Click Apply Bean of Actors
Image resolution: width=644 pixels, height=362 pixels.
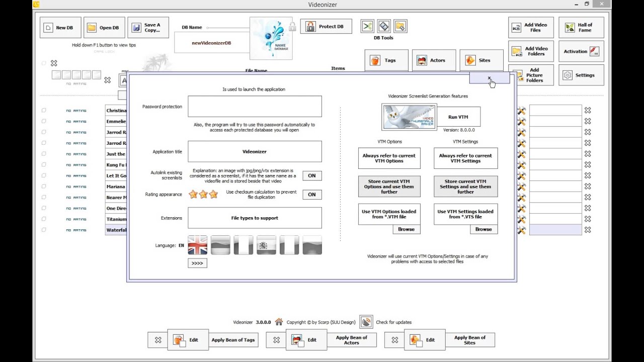pyautogui.click(x=351, y=340)
